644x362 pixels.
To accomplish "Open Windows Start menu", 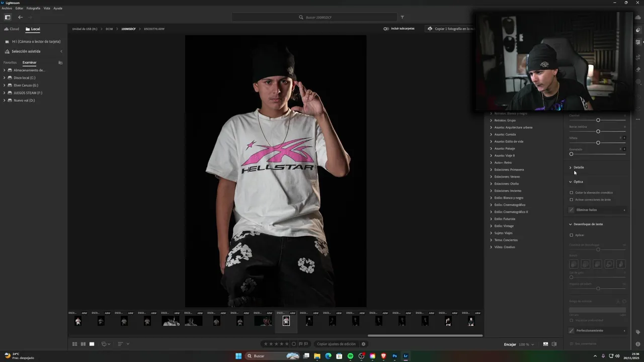I will click(x=238, y=356).
